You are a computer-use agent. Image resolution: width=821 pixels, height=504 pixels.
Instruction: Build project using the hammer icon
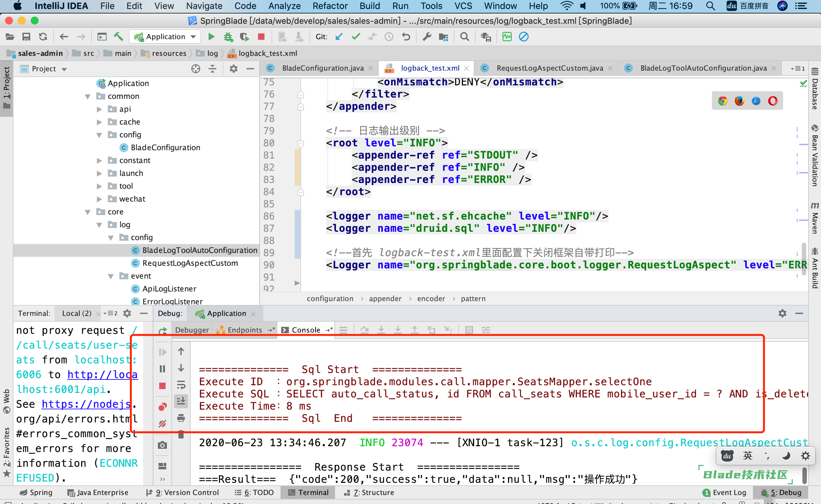118,37
